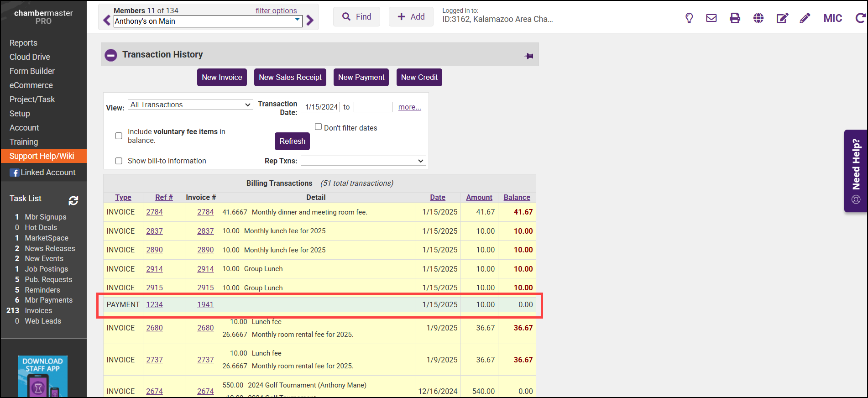Open the Anthony's on Main member dropdown
Viewport: 868px width, 398px height.
[x=208, y=21]
